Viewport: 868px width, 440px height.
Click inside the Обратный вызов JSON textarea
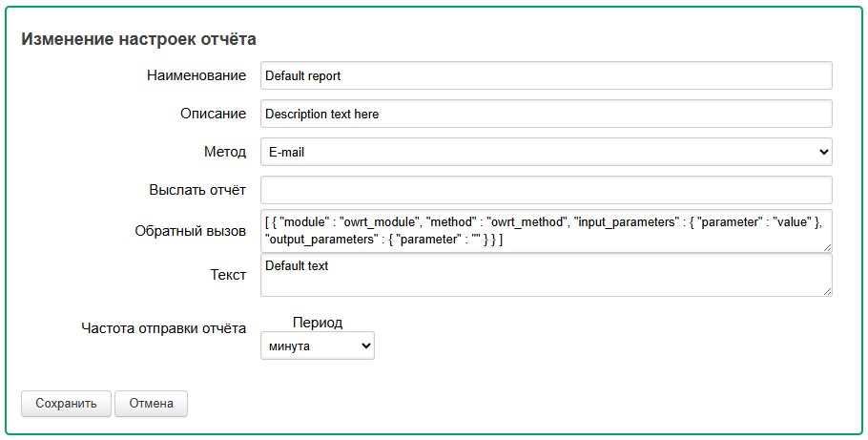(546, 231)
